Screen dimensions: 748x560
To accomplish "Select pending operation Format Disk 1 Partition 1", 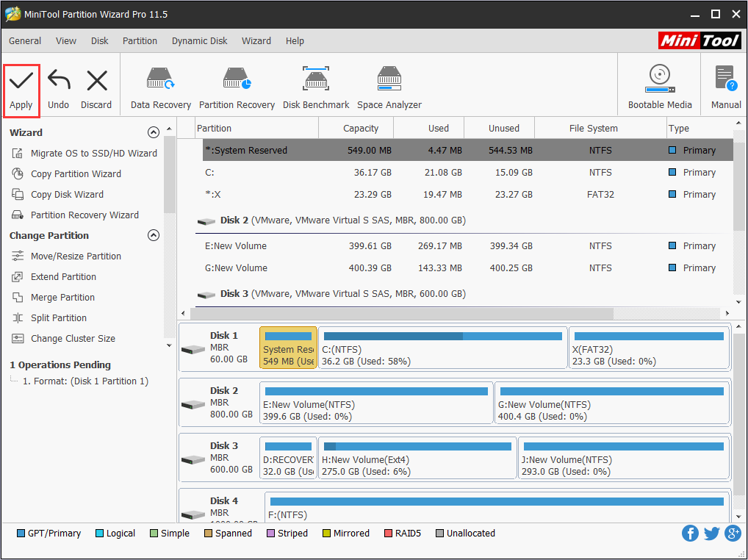I will click(x=86, y=381).
